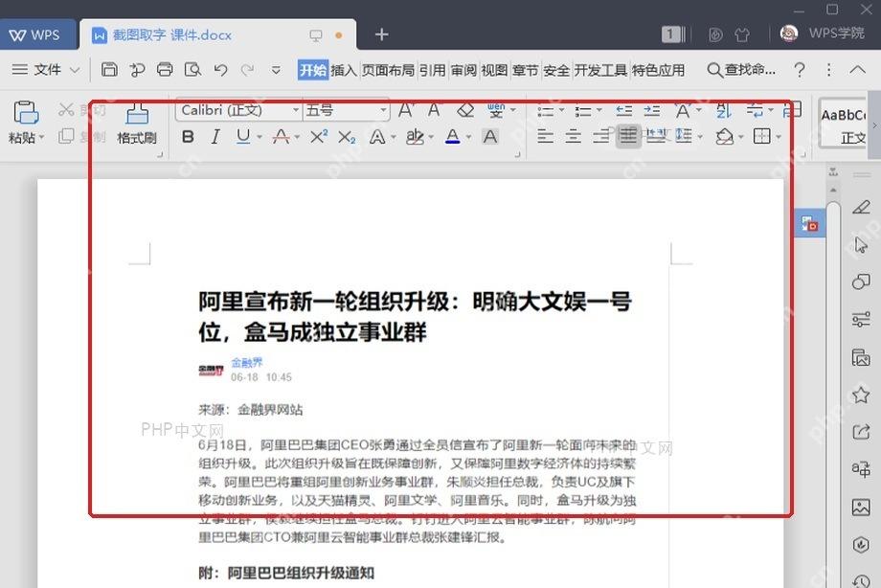Toggle Strikethrough formatting
This screenshot has height=588, width=881.
click(281, 137)
